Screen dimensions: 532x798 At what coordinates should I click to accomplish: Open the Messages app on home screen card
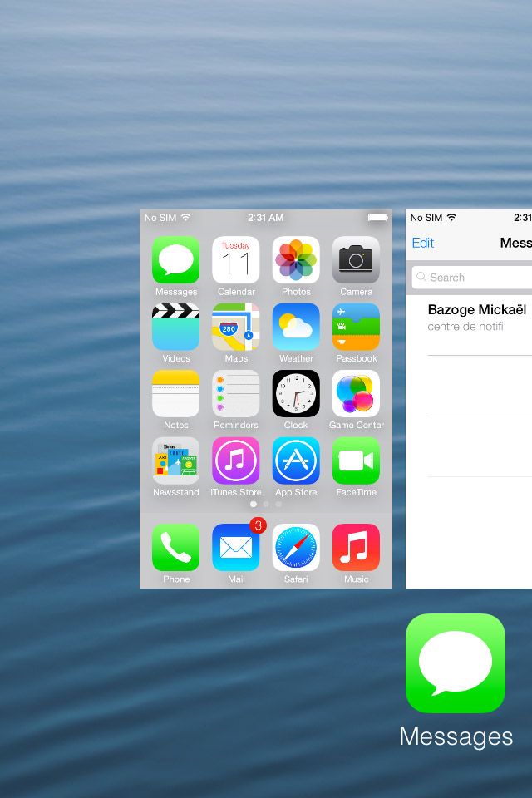click(175, 259)
